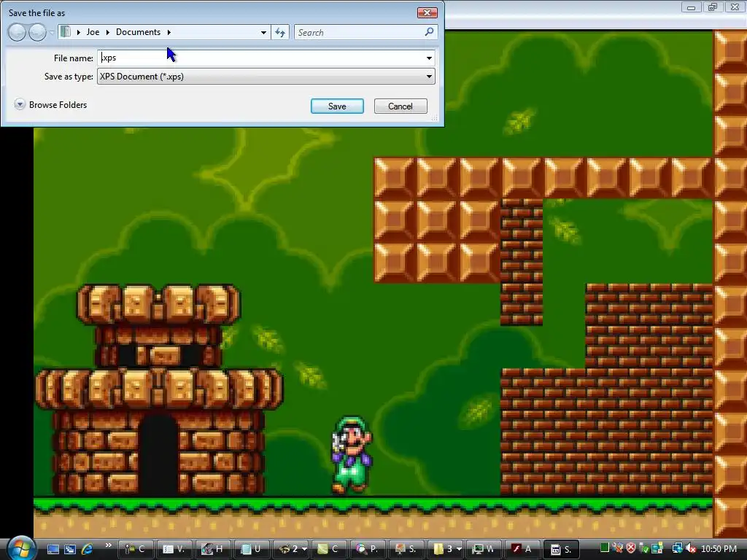Click the green grid system tray icon

click(x=605, y=548)
